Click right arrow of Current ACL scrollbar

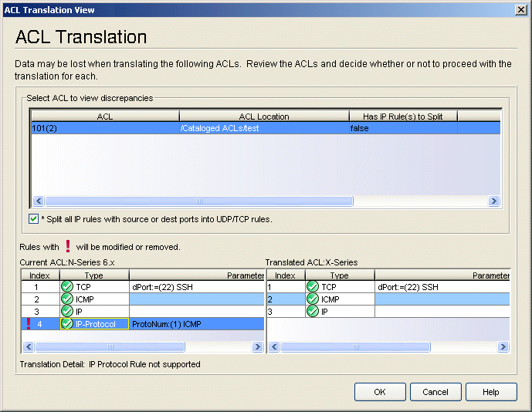point(258,346)
